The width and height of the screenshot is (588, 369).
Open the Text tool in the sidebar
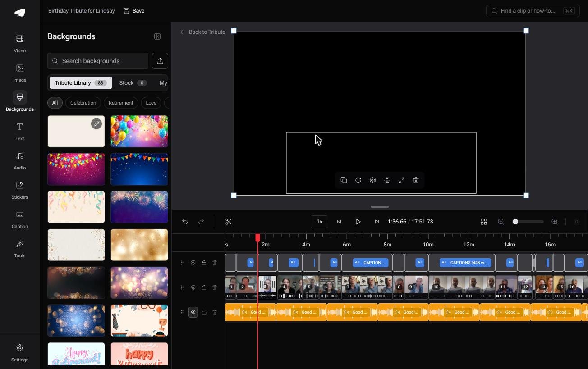tap(20, 132)
